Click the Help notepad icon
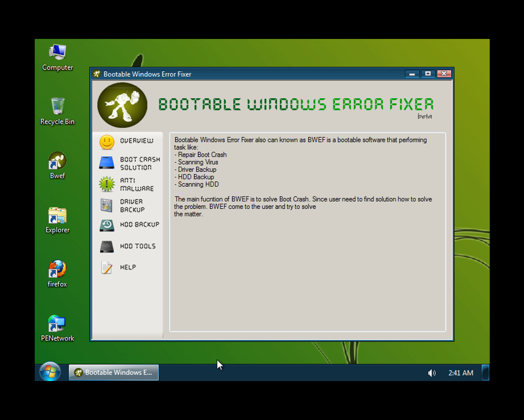The height and width of the screenshot is (420, 524). tap(107, 267)
